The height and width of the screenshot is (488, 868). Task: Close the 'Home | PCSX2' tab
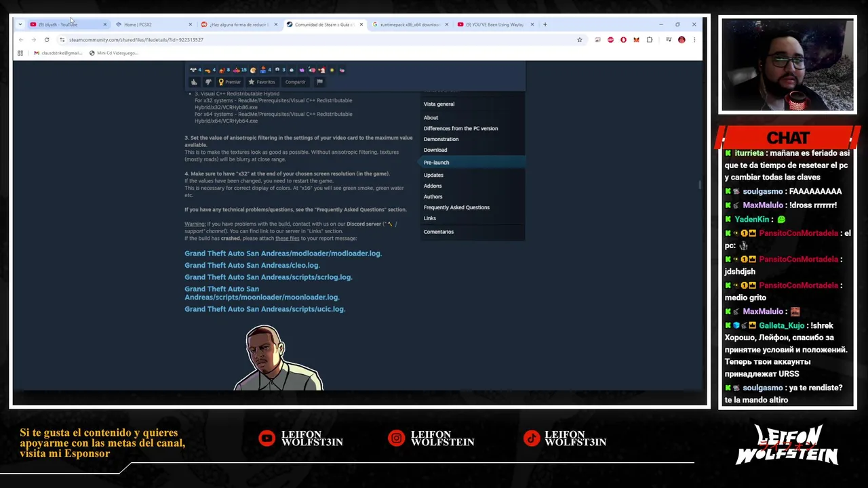click(x=191, y=24)
